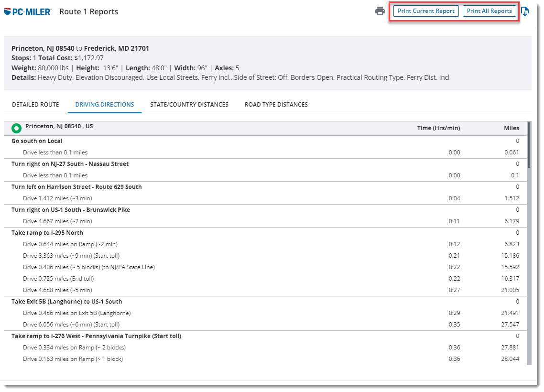This screenshot has height=392, width=544.
Task: Select the Take Exit 5B (Langhorne) step
Action: point(66,302)
